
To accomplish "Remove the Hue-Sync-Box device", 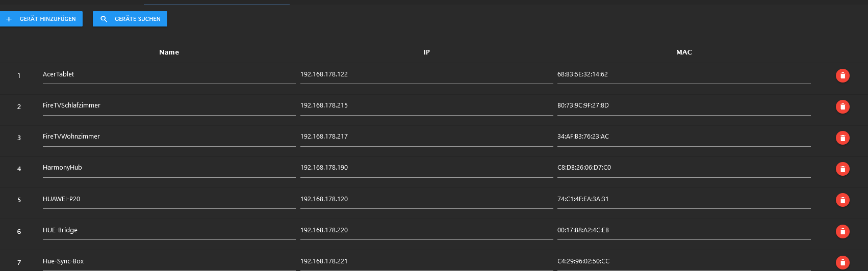I will click(843, 262).
